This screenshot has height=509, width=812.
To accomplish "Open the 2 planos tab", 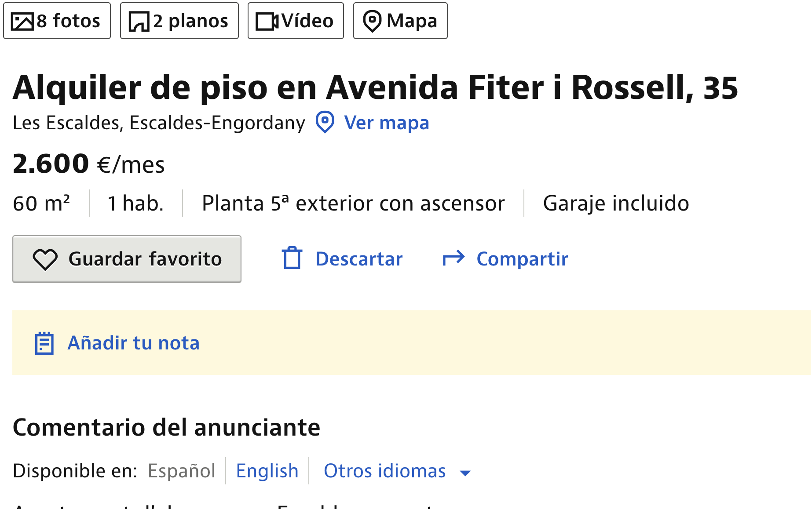I will [179, 21].
